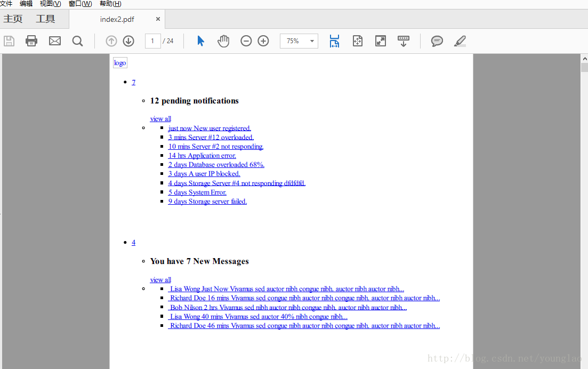This screenshot has height=369, width=588.
Task: Go to next page arrow
Action: (128, 41)
